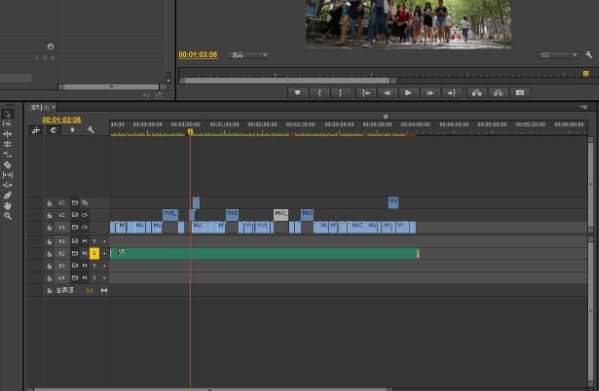Add a marker in the timeline header
Image resolution: width=599 pixels, height=391 pixels.
(x=72, y=130)
